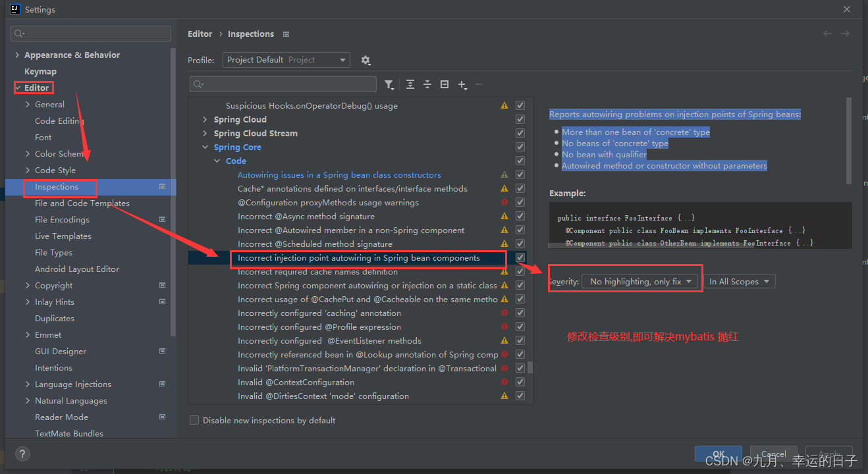
Task: Collapse the Editor section in sidebar
Action: (x=17, y=88)
